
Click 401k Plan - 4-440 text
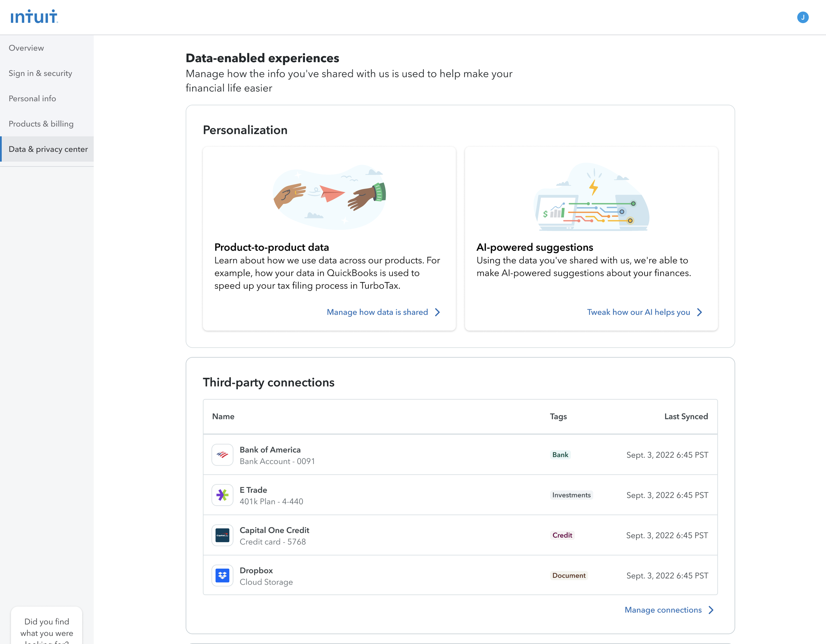click(272, 502)
